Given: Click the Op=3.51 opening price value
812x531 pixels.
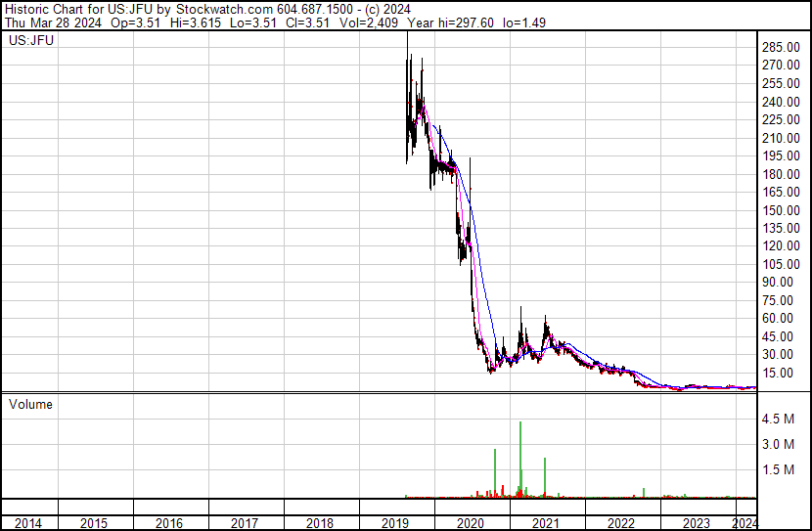Looking at the screenshot, I should (x=136, y=22).
